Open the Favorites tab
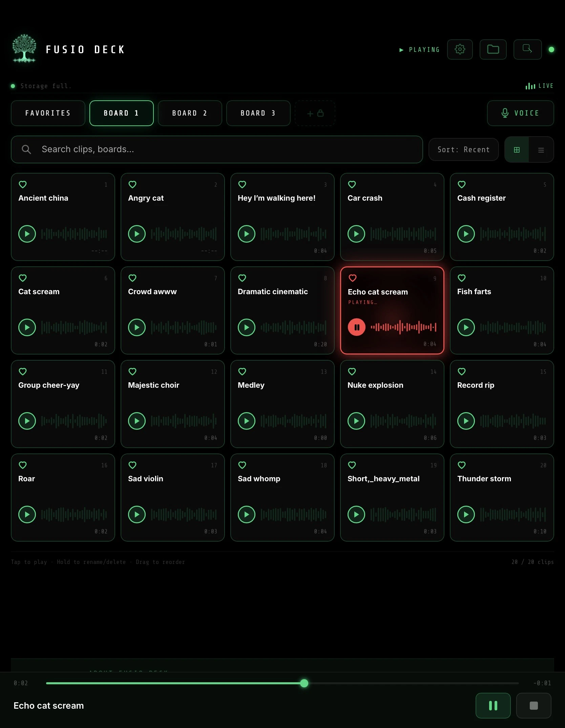Viewport: 565px width, 728px height. 48,113
